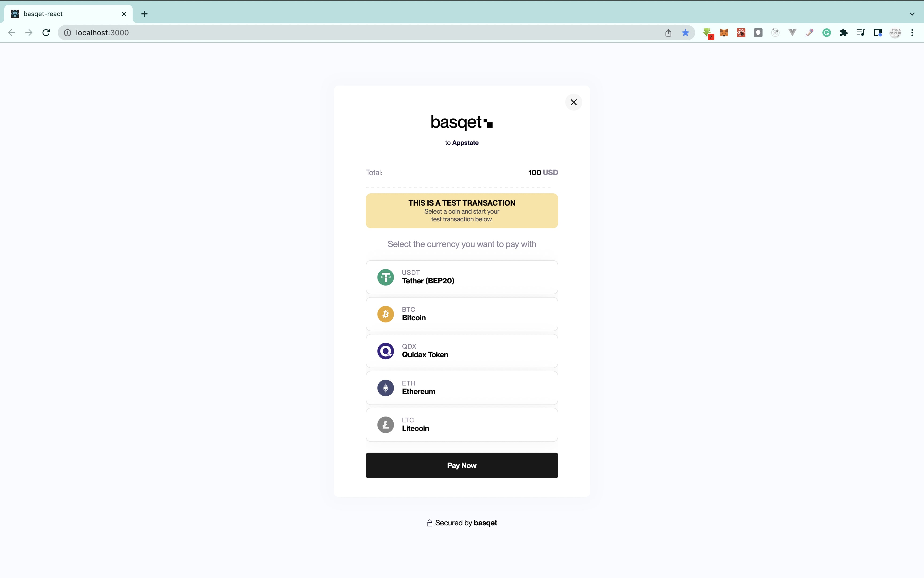The height and width of the screenshot is (578, 924).
Task: Click the basqet logo at top
Action: click(461, 122)
